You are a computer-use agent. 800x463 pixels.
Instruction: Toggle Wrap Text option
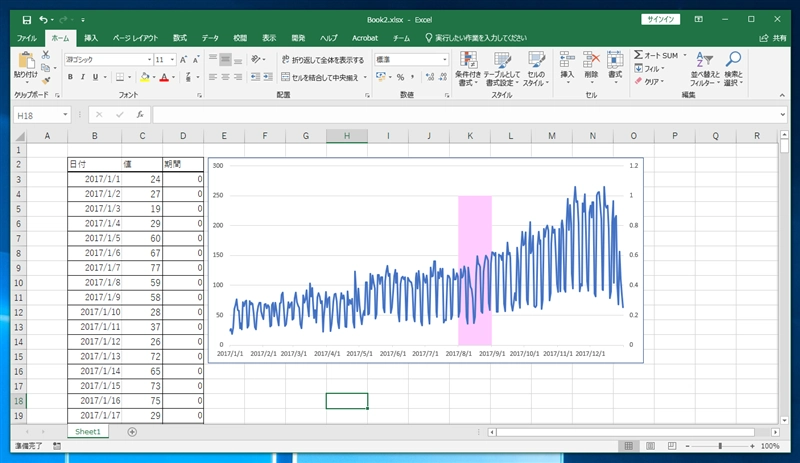pyautogui.click(x=323, y=60)
